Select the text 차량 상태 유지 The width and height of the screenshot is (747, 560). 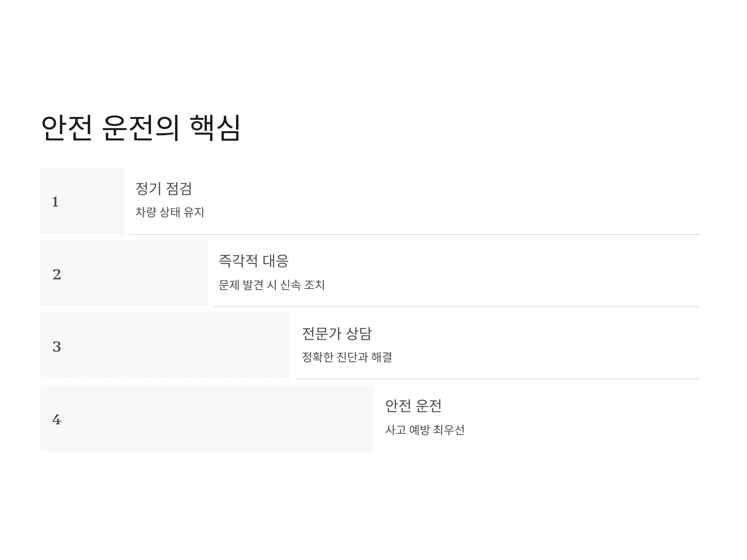click(x=170, y=212)
